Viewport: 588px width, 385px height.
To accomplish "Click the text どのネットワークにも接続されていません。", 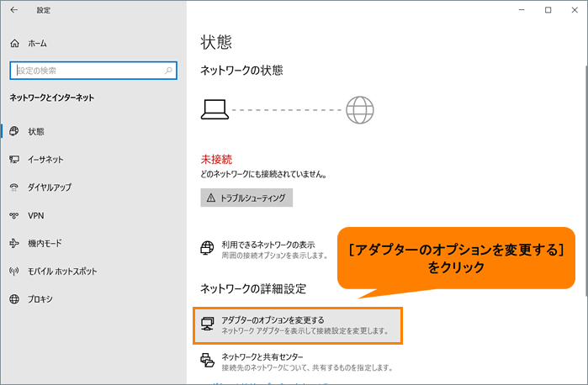I will 263,174.
